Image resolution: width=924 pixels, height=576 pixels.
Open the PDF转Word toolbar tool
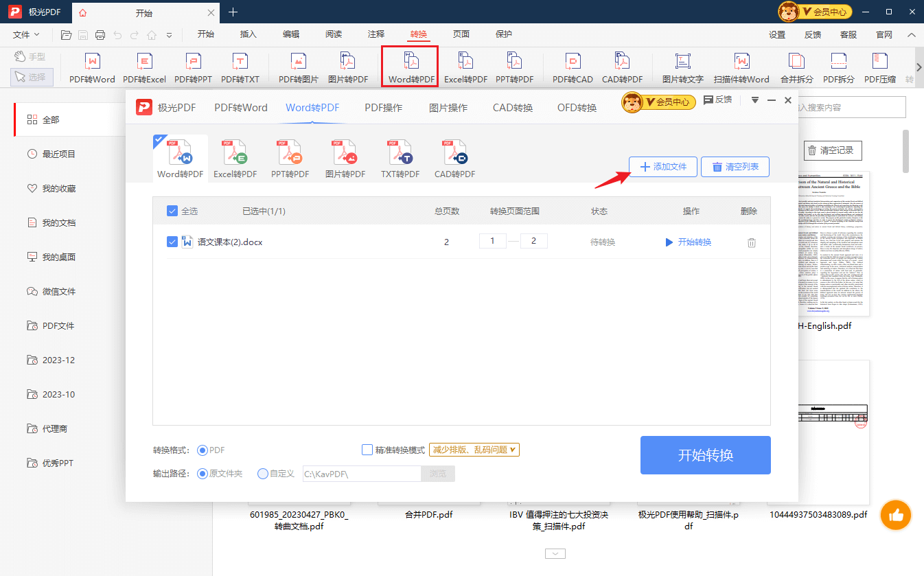click(92, 68)
